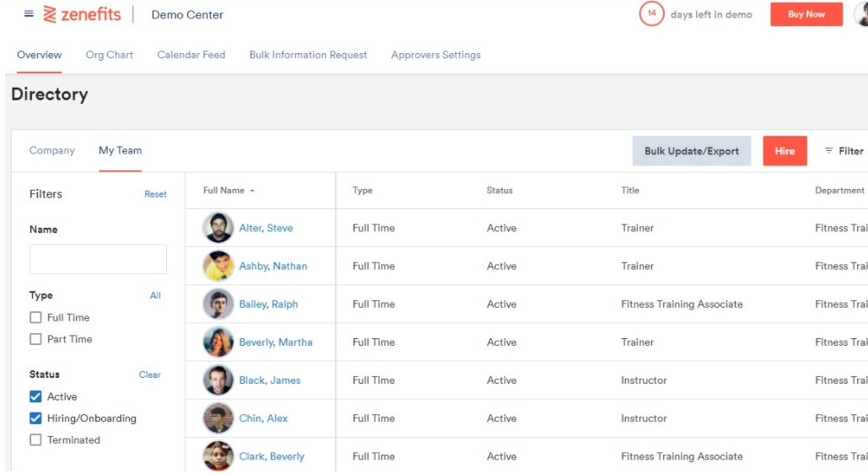Viewport: 868px width, 474px height.
Task: Uncheck the Active status filter
Action: point(35,396)
